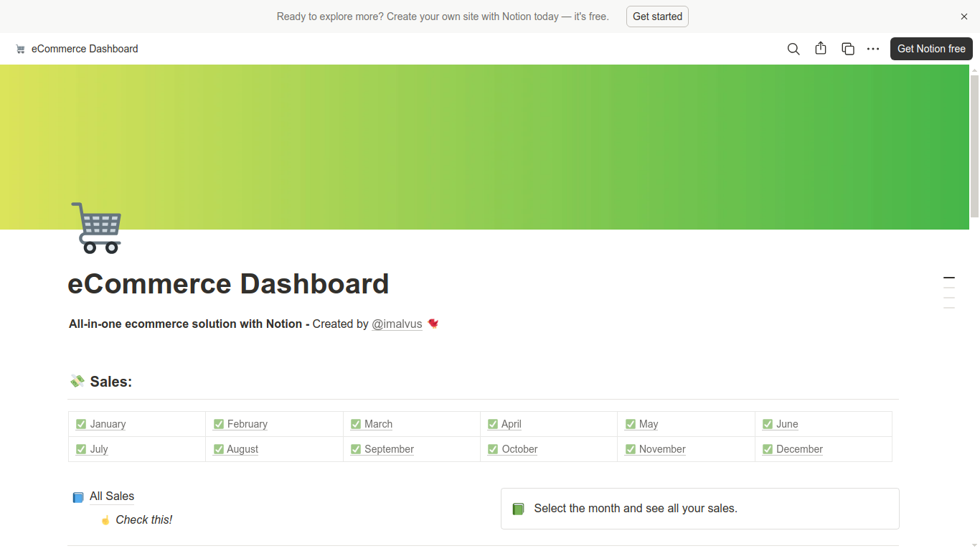Click the money emoji beside Sales heading
Image resolution: width=980 pixels, height=551 pixels.
(77, 381)
